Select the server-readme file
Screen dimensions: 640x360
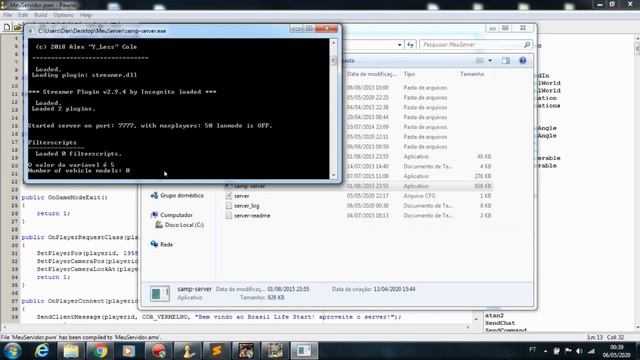[x=252, y=216]
